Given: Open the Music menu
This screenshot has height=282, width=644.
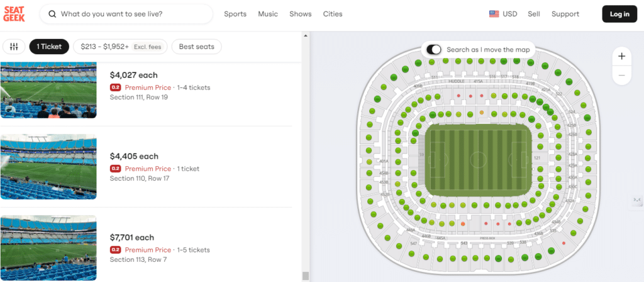Looking at the screenshot, I should [x=268, y=14].
